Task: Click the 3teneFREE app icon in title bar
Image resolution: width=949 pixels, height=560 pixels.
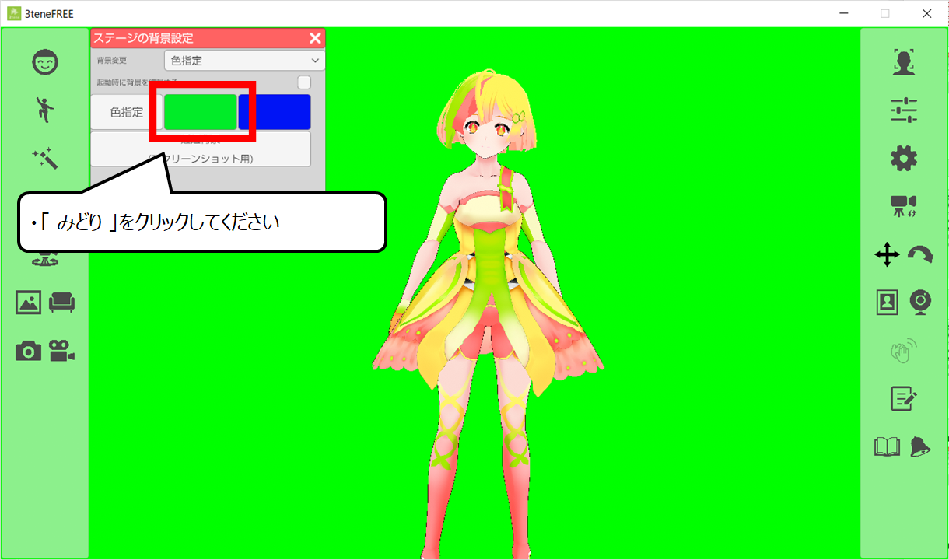Action: 14,13
